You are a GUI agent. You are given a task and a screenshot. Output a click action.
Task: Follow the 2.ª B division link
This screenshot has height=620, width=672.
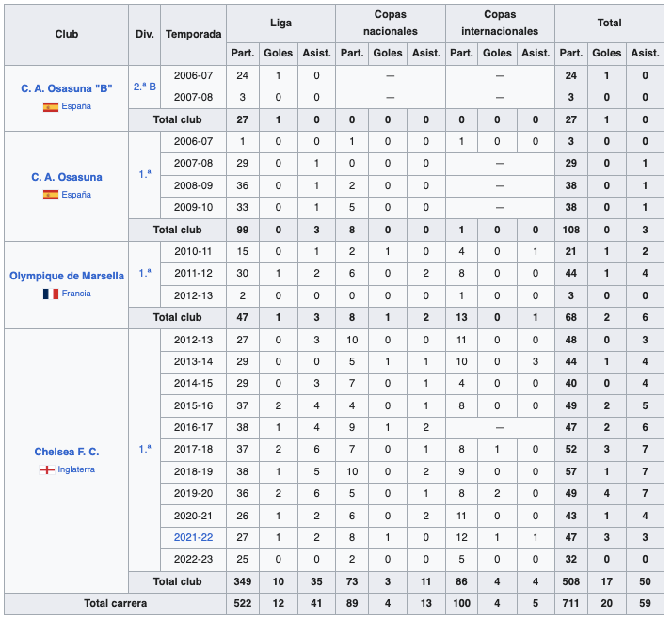[x=144, y=87]
